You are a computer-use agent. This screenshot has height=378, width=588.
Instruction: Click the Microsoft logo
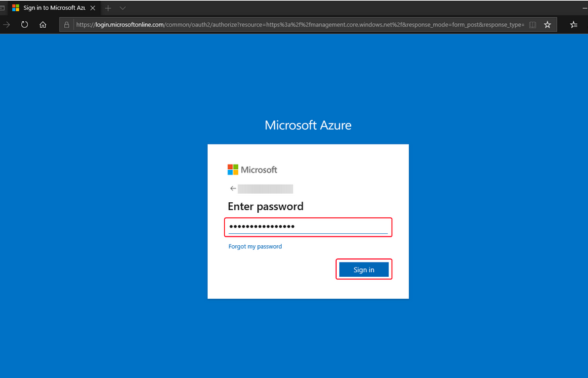pos(253,170)
